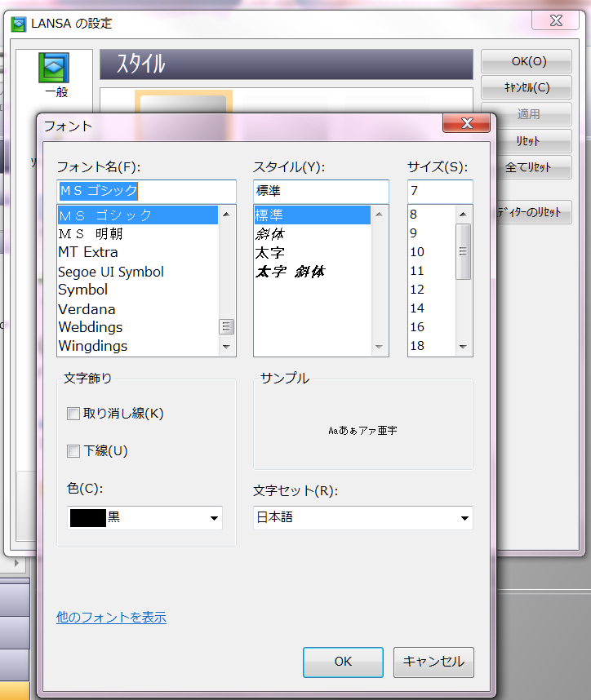
Task: Click down arrow of font name list scrollbar
Action: click(x=226, y=347)
